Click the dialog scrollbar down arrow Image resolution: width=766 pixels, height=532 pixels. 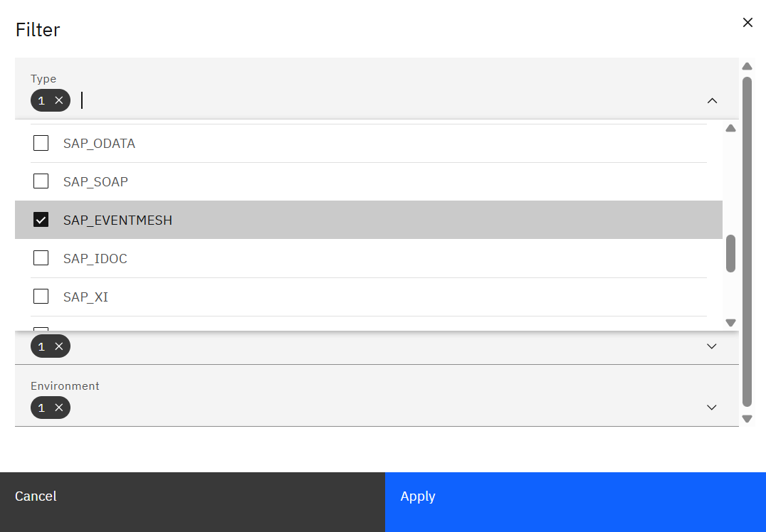(x=747, y=419)
